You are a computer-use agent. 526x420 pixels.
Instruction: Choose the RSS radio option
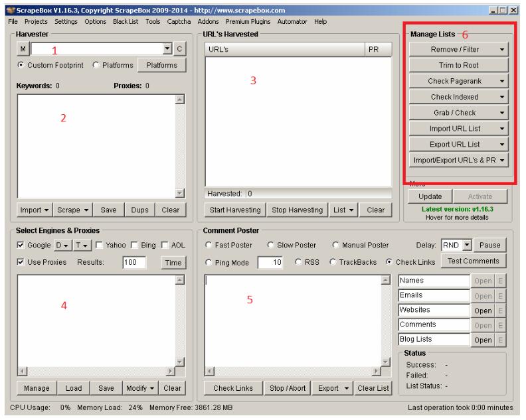click(298, 262)
